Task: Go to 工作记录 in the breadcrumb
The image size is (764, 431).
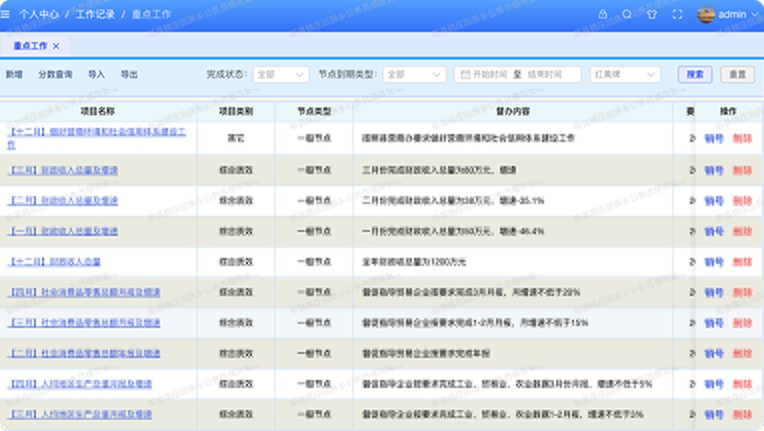Action: point(95,15)
